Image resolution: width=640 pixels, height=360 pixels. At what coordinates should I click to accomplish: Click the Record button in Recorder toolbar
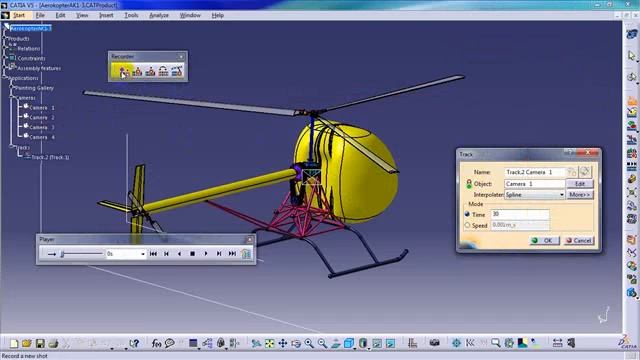123,71
